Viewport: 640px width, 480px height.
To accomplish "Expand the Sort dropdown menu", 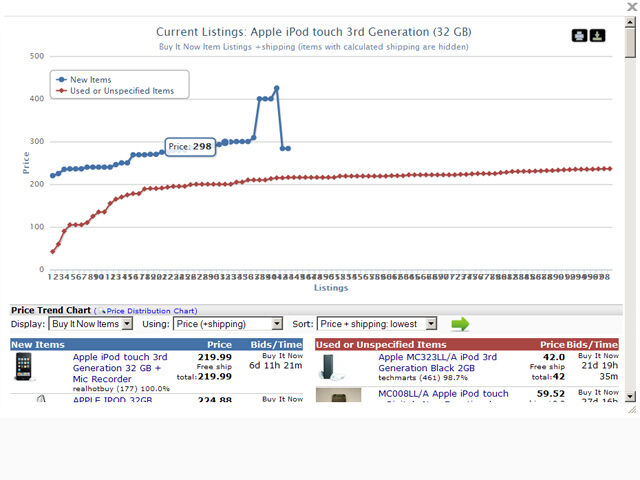I will pyautogui.click(x=377, y=324).
